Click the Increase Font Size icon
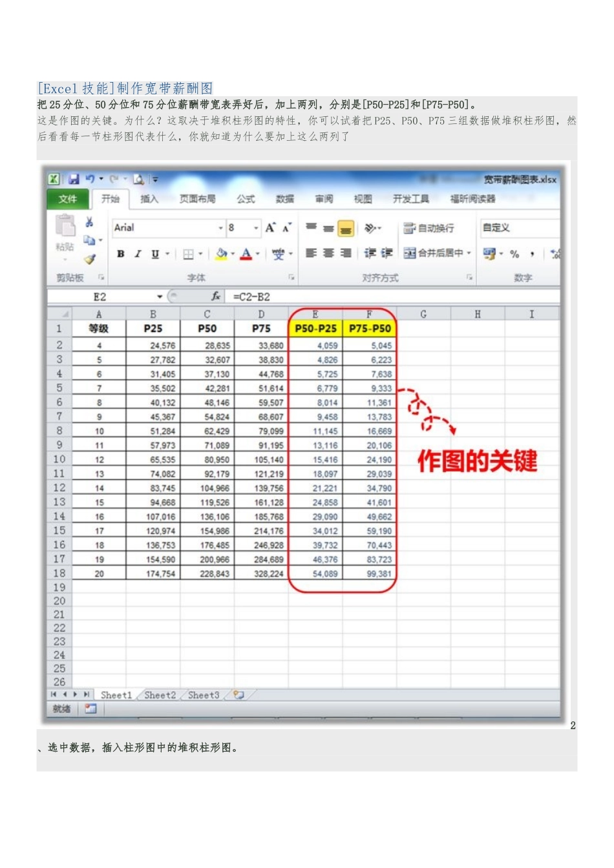Screen dimensions: 614x868 pos(270,227)
